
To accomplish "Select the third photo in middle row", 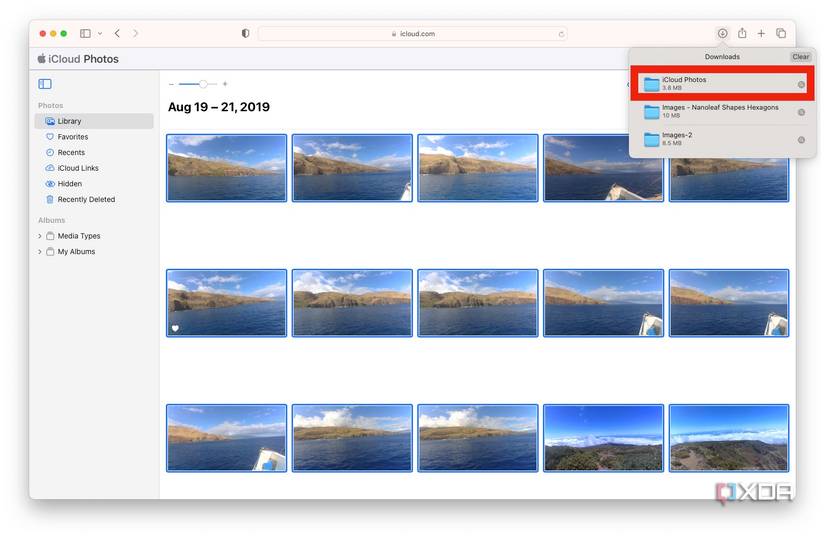I will click(x=478, y=303).
